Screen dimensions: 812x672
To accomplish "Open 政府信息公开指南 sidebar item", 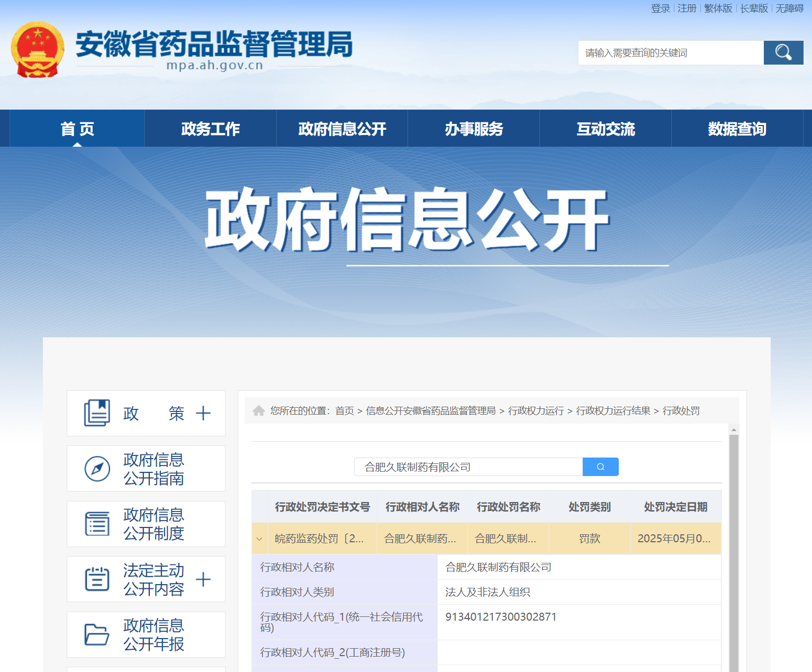I will (146, 469).
